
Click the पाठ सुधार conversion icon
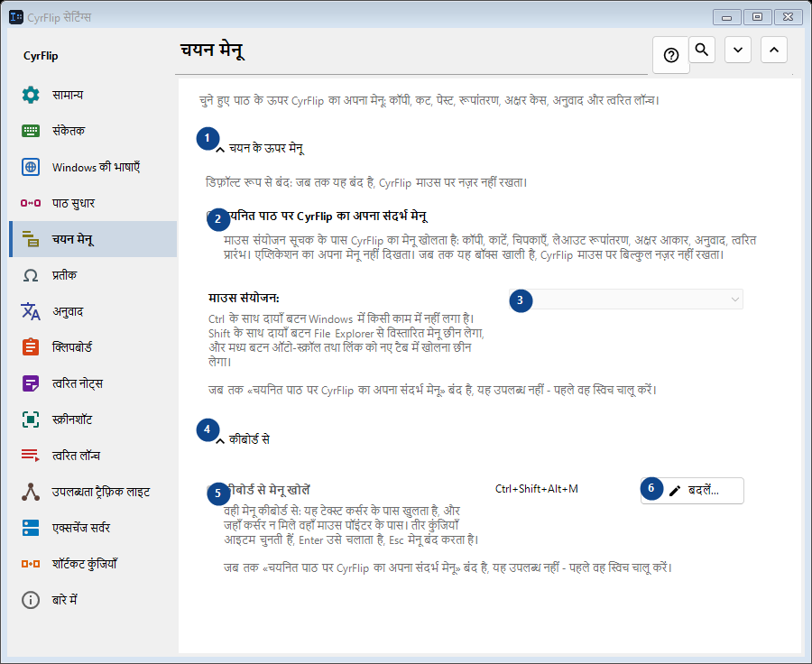[x=31, y=203]
